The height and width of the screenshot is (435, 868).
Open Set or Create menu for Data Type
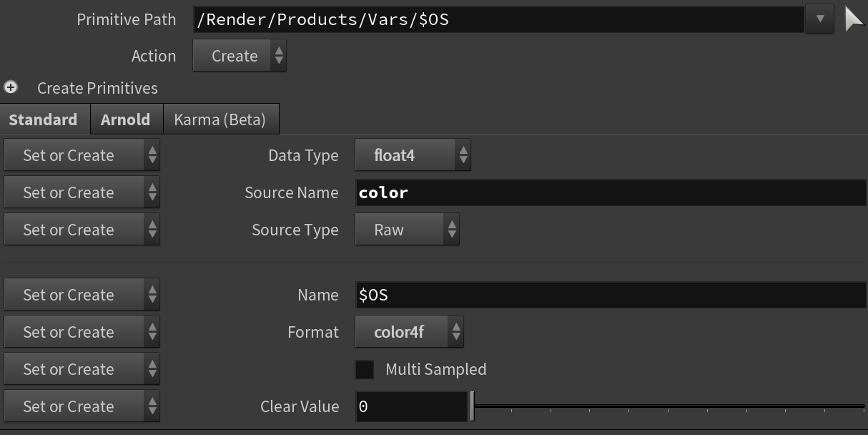coord(82,155)
